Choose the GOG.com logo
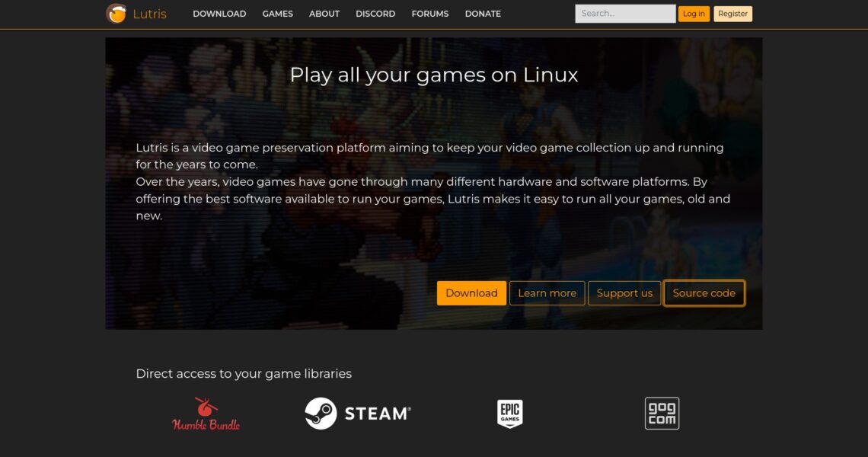This screenshot has height=457, width=868. (x=662, y=414)
